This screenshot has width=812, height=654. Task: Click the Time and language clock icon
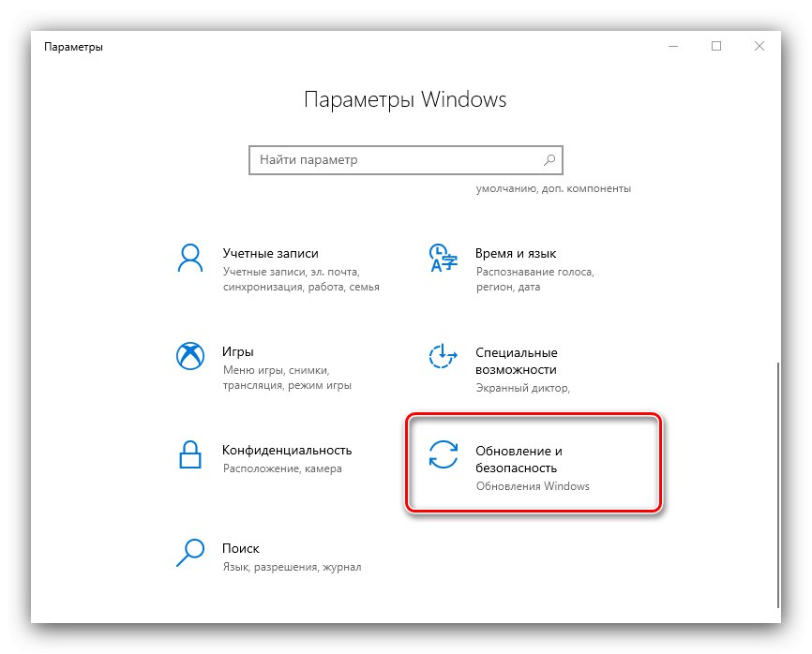(x=444, y=259)
